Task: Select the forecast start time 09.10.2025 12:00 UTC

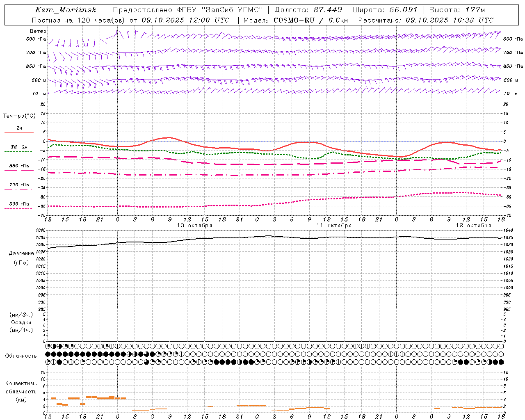Action: [185, 20]
